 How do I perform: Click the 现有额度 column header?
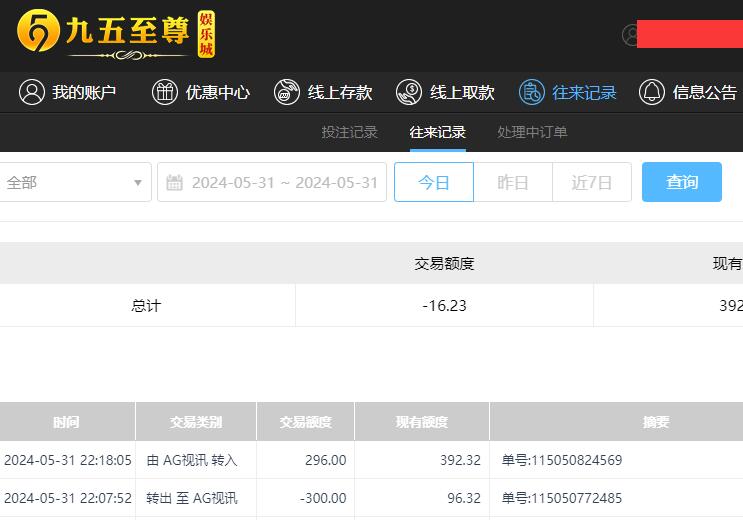pyautogui.click(x=422, y=422)
